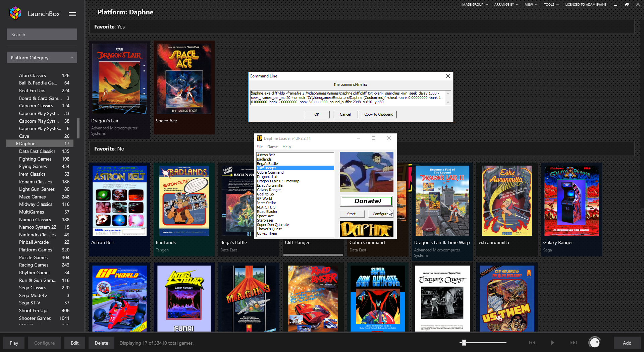Image resolution: width=644 pixels, height=352 pixels.
Task: Click the LaunchBox Search field
Action: (42, 35)
